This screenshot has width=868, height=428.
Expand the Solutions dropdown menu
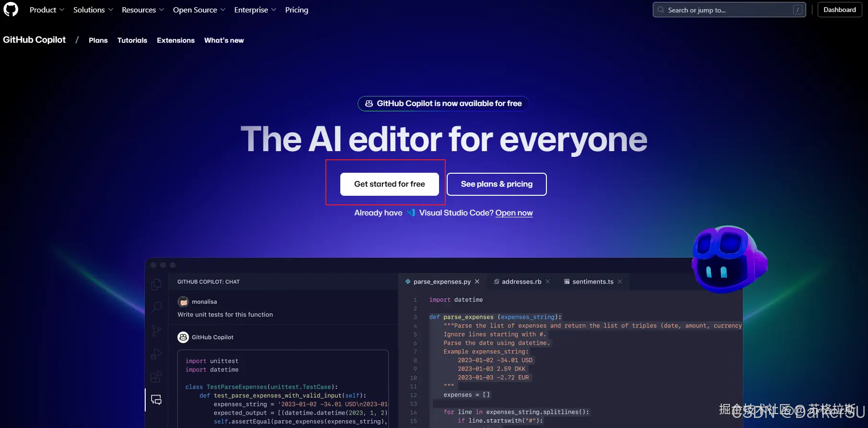click(x=93, y=10)
